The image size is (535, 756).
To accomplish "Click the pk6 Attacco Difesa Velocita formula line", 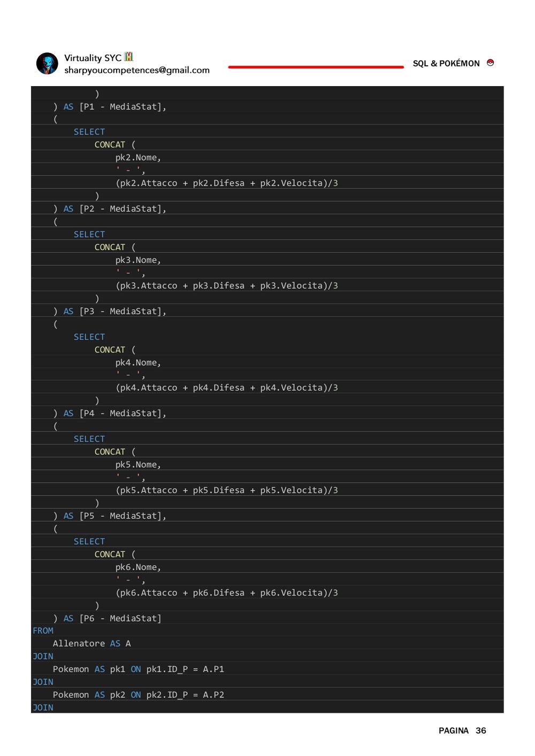I will [x=226, y=592].
